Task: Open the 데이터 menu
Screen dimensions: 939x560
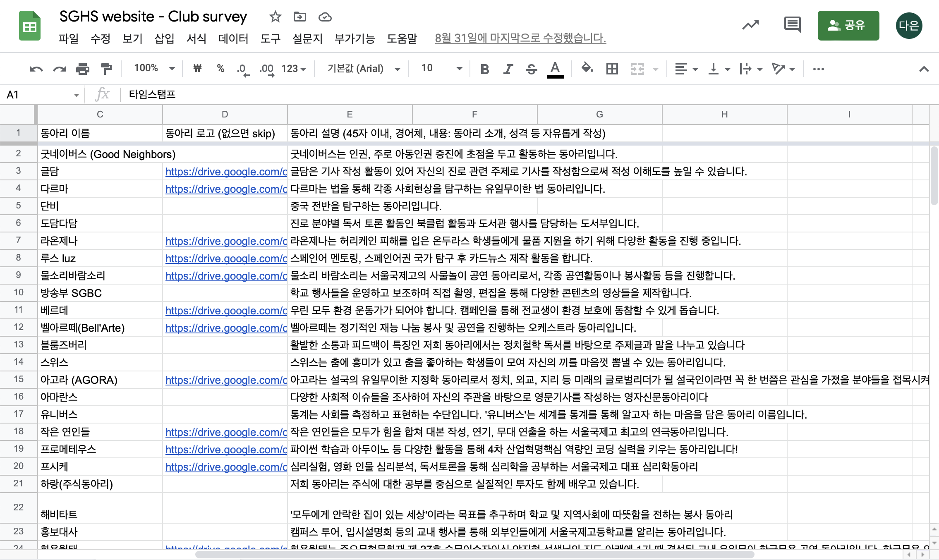Action: coord(234,38)
